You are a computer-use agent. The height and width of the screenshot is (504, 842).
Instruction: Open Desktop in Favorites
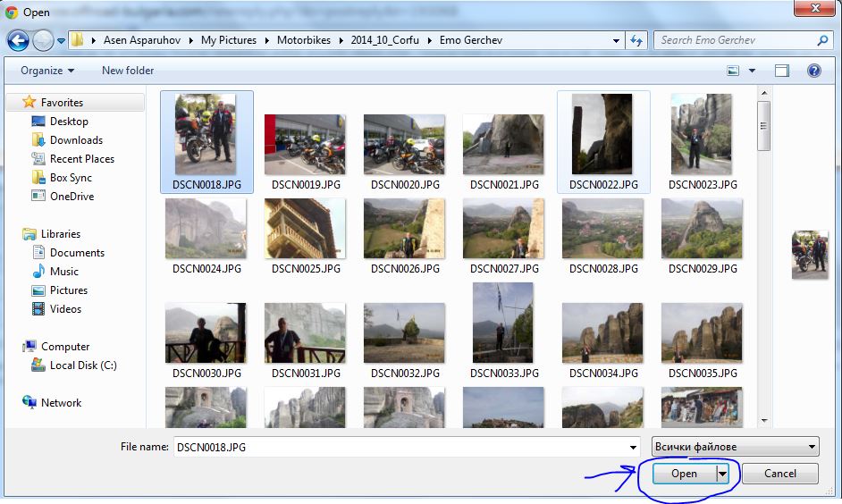coord(69,122)
